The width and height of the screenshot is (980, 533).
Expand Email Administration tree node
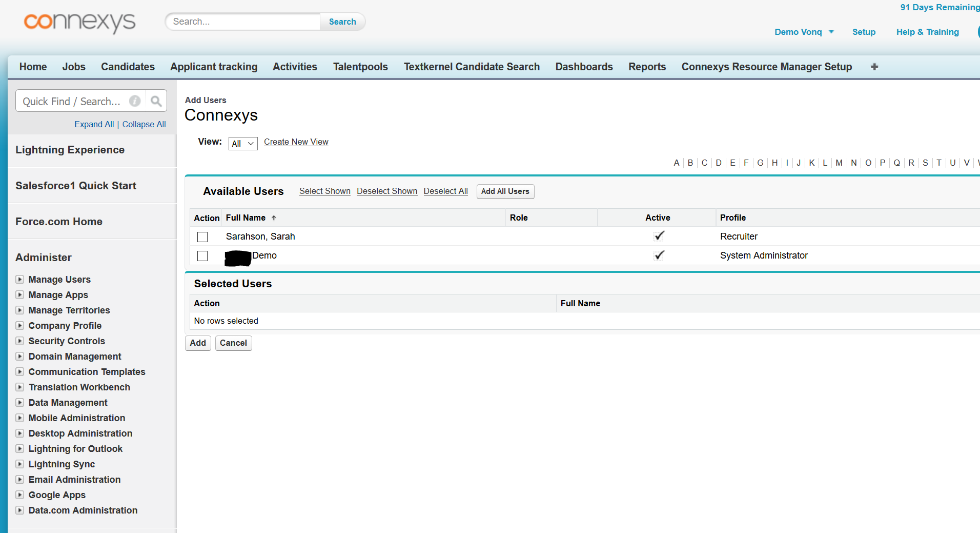pyautogui.click(x=20, y=480)
